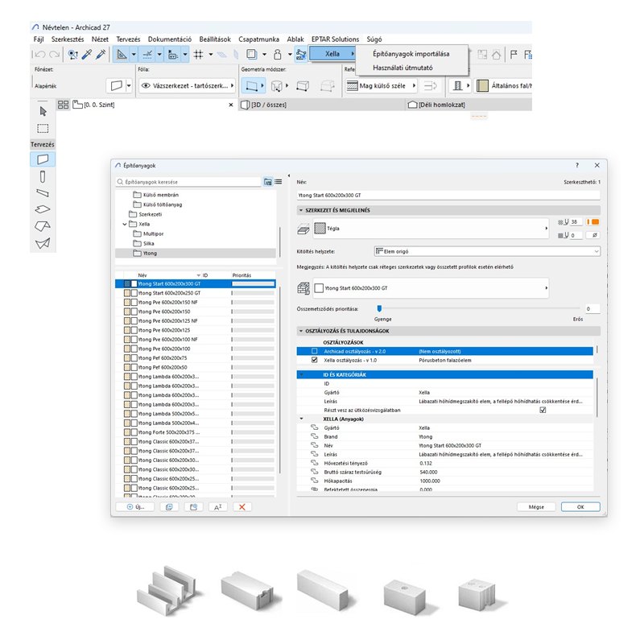Click the EPTAR Solutions toolbar icon
Image resolution: width=644 pixels, height=644 pixels.
301,54
